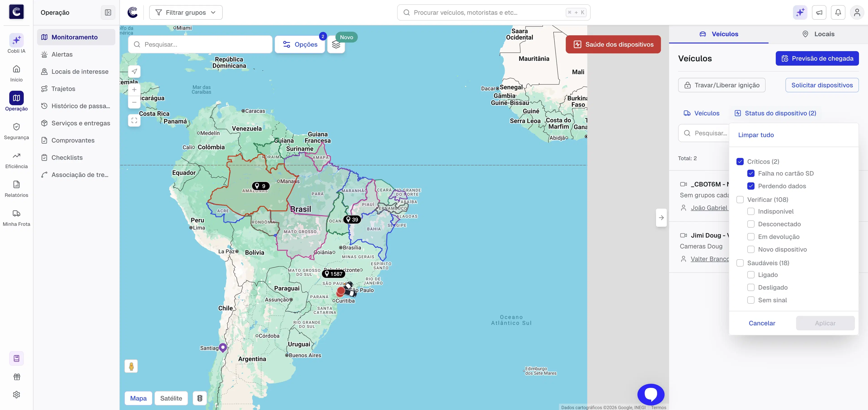This screenshot has width=868, height=410.
Task: Click Solicitar dispositivos button
Action: (x=822, y=85)
